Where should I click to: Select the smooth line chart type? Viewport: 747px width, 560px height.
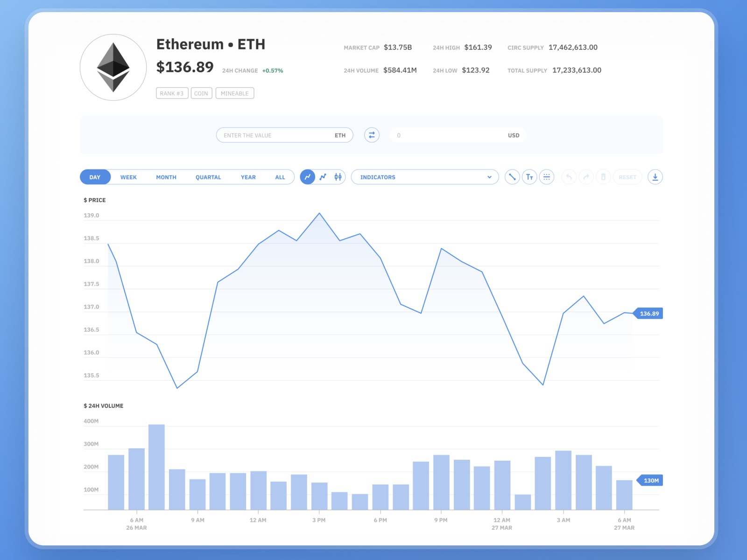point(308,177)
